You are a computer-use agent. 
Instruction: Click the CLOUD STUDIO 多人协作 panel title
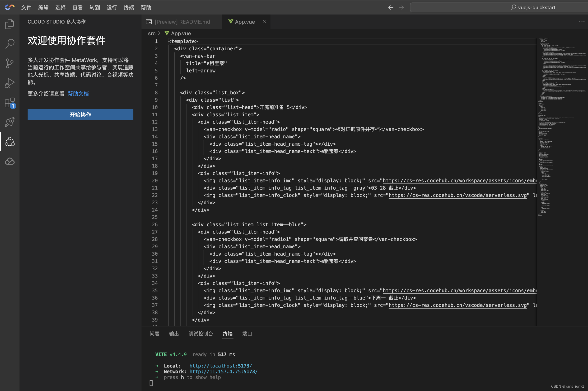tap(56, 22)
